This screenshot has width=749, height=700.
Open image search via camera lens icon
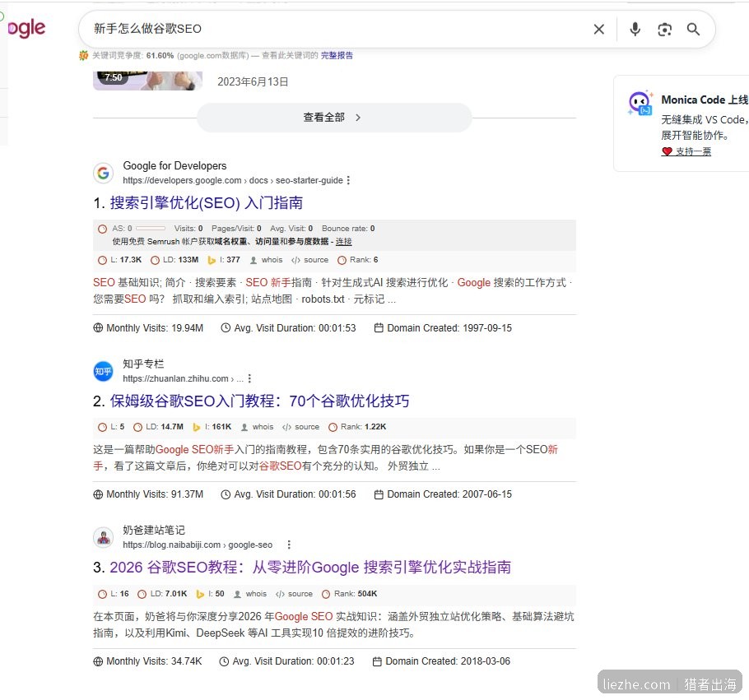click(664, 29)
